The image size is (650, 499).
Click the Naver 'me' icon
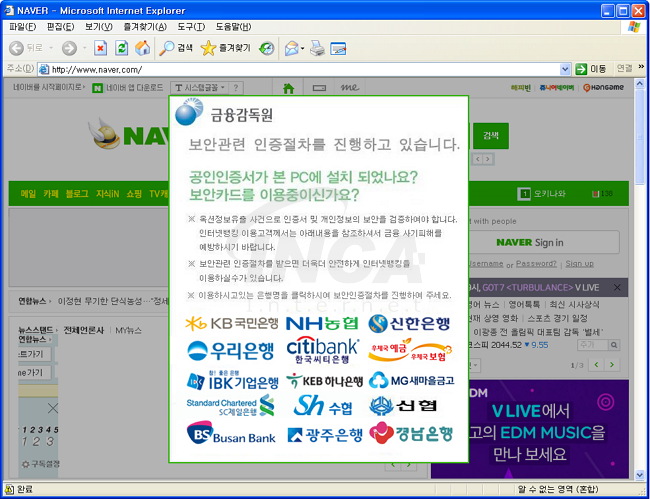[350, 87]
